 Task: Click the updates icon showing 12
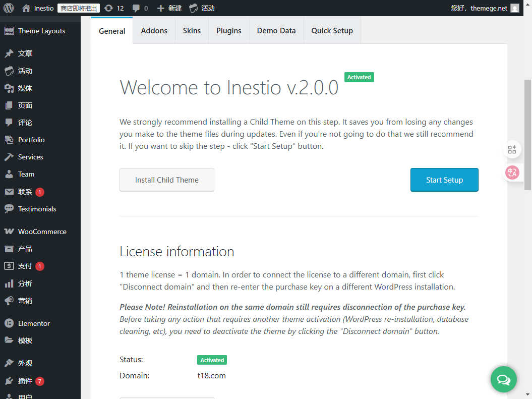108,8
